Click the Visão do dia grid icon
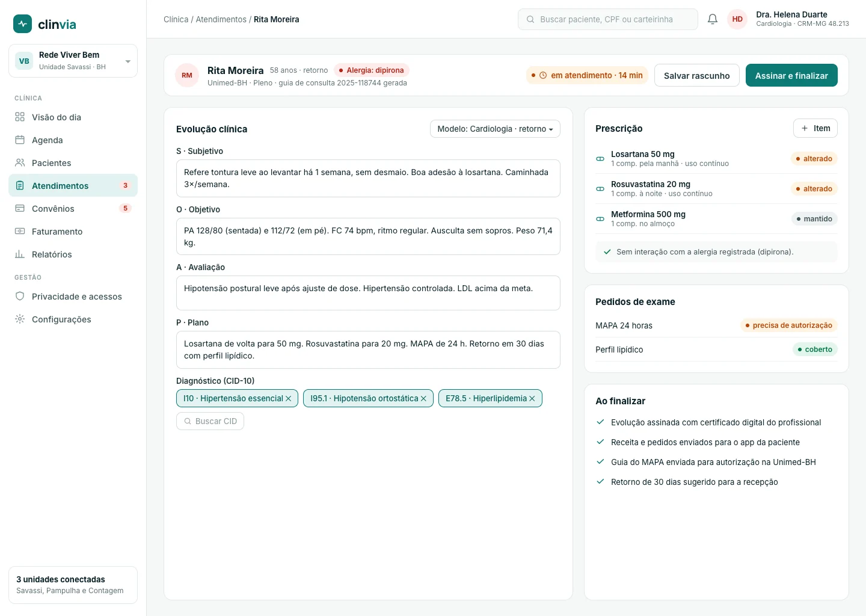 pyautogui.click(x=20, y=117)
